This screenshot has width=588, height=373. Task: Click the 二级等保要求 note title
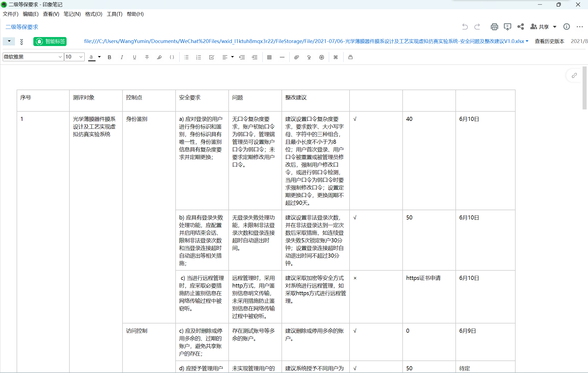pos(22,27)
